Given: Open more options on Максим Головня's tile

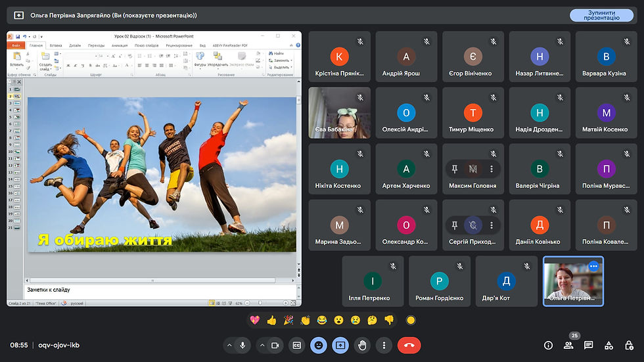Looking at the screenshot, I should 492,169.
